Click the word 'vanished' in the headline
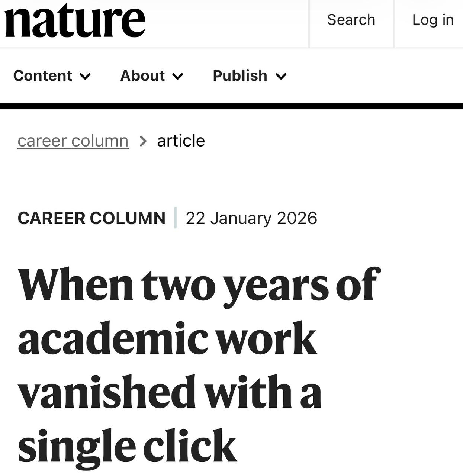 107,392
